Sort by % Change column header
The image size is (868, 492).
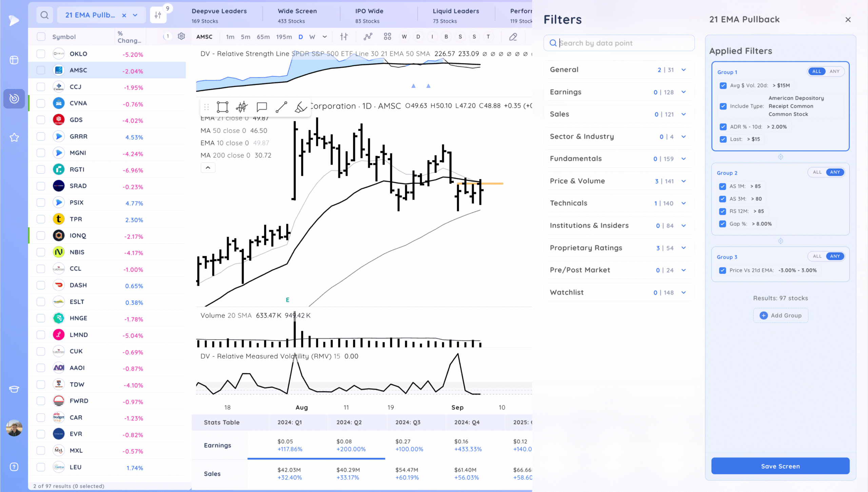129,37
